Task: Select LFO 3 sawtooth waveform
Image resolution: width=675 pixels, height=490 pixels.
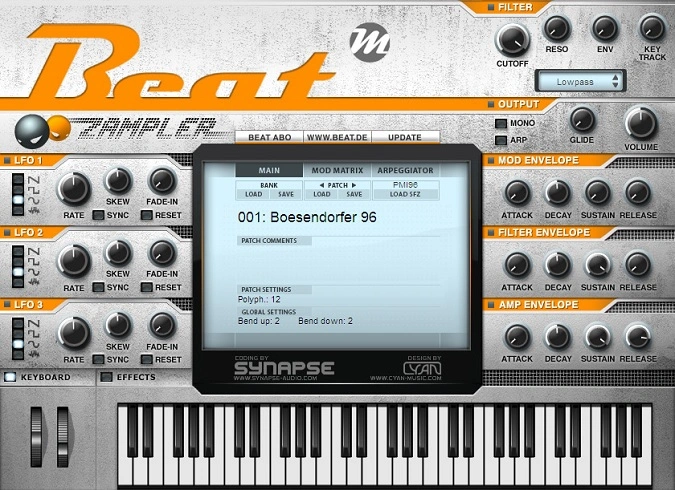Action: [18, 323]
